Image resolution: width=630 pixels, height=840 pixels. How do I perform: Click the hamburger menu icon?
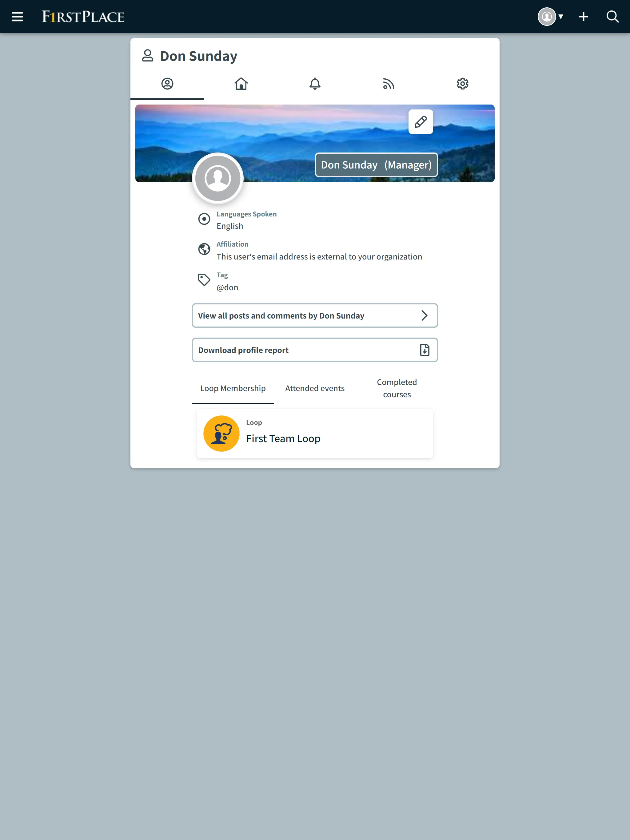[x=17, y=17]
